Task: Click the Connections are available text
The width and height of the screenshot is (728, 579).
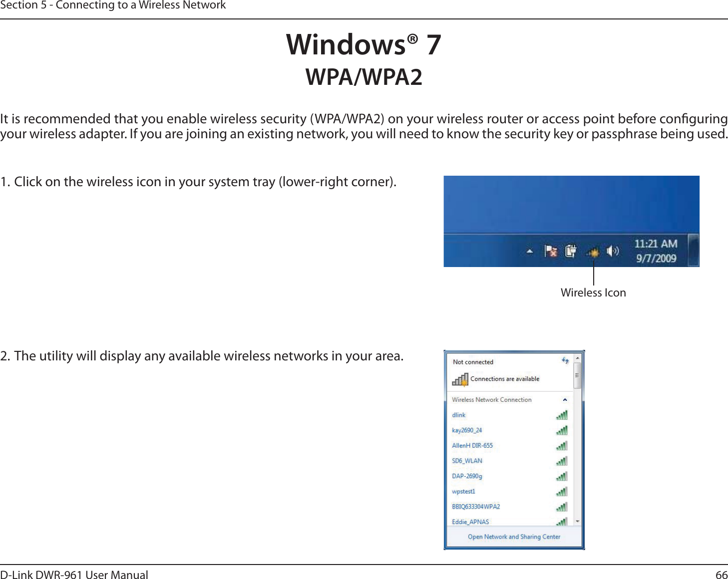Action: pos(505,379)
